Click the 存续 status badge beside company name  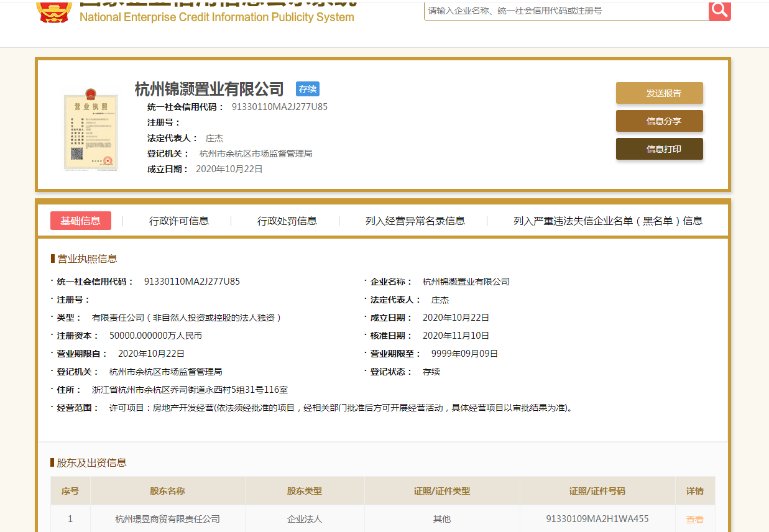point(308,89)
